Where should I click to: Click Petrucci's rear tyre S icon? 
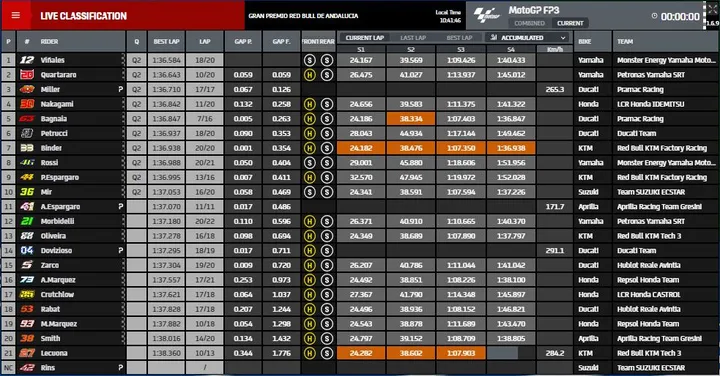[326, 133]
